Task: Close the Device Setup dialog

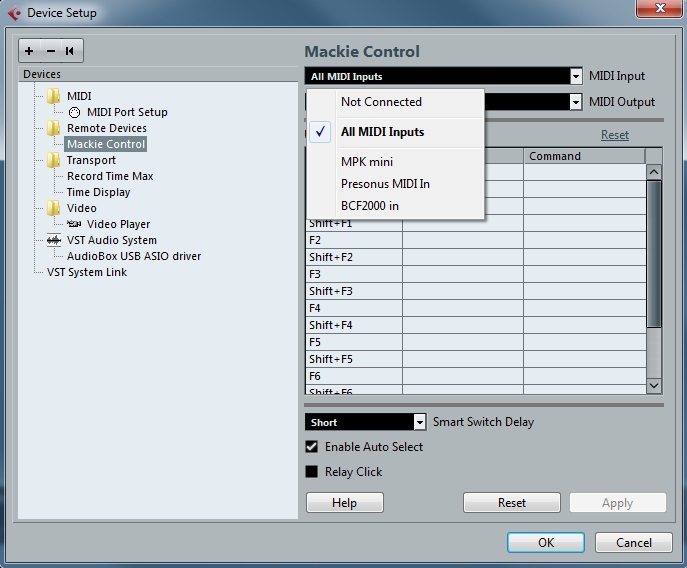Action: [x=660, y=8]
